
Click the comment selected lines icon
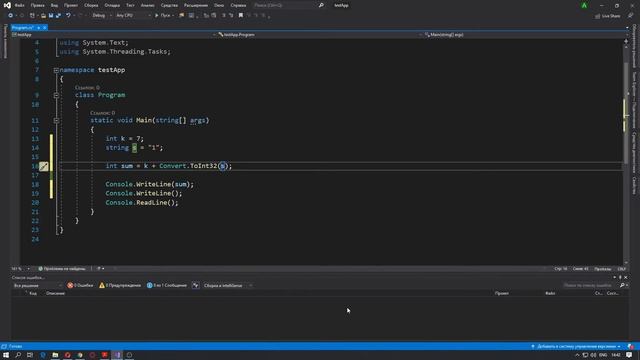(x=224, y=16)
